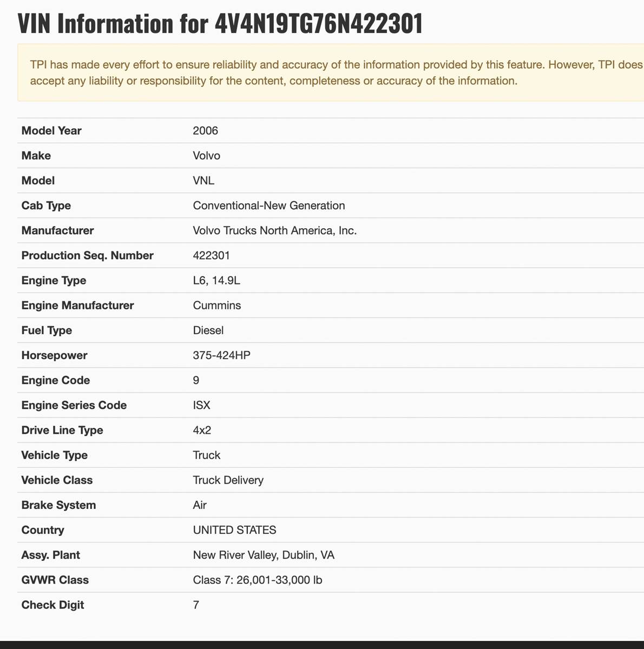Click the Make value Volvo
This screenshot has height=649, width=644.
[x=206, y=156]
